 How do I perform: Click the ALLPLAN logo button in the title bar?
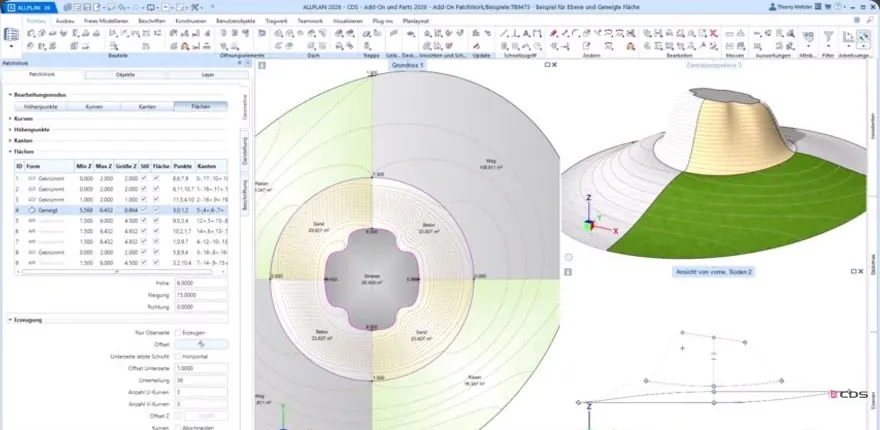click(x=29, y=7)
